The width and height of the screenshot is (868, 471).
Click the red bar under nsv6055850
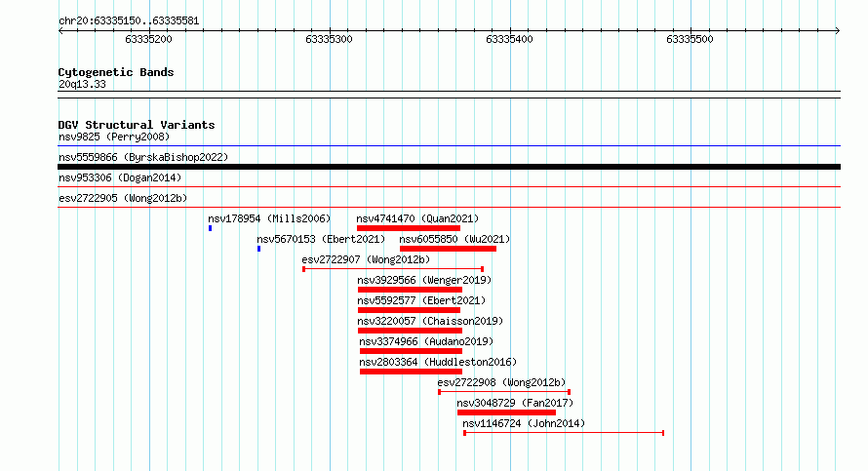(448, 249)
